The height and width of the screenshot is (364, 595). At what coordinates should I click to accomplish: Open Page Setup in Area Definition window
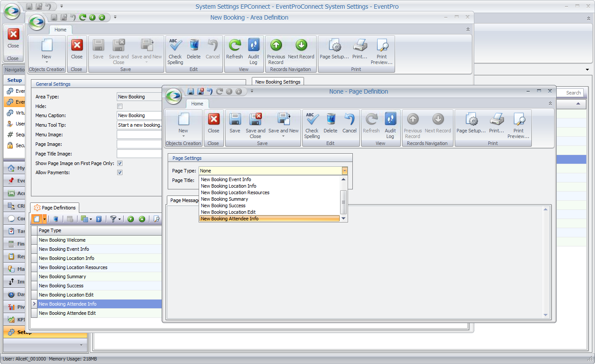[335, 49]
